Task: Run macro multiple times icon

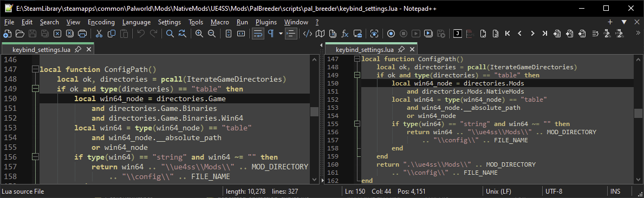Action: pyautogui.click(x=428, y=34)
